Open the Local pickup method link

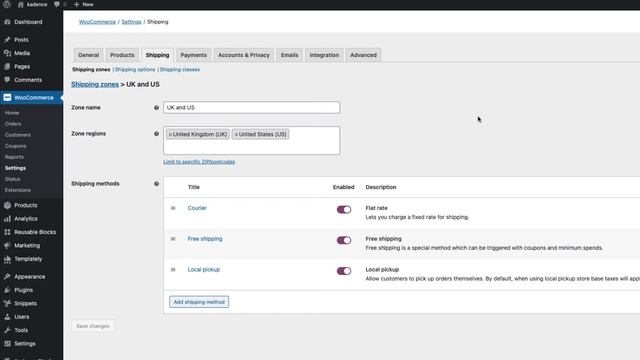point(204,270)
